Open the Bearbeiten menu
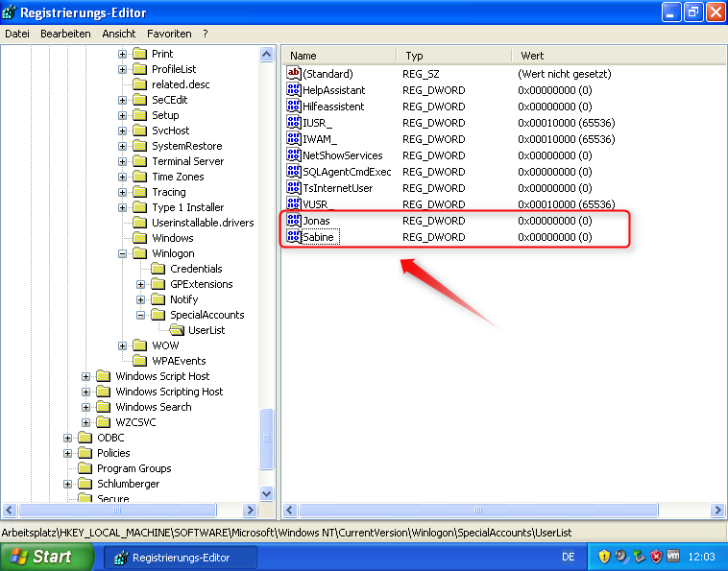This screenshot has width=728, height=571. click(65, 34)
